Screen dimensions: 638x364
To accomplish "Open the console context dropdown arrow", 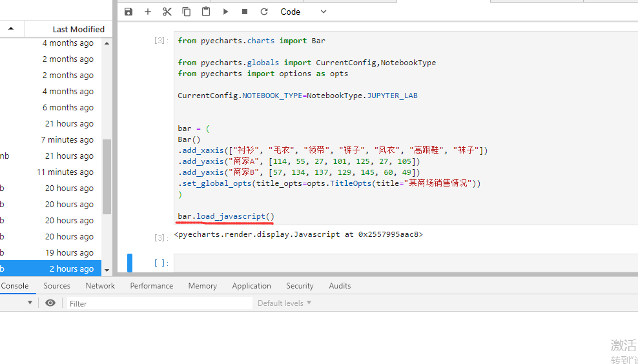I will pos(30,303).
